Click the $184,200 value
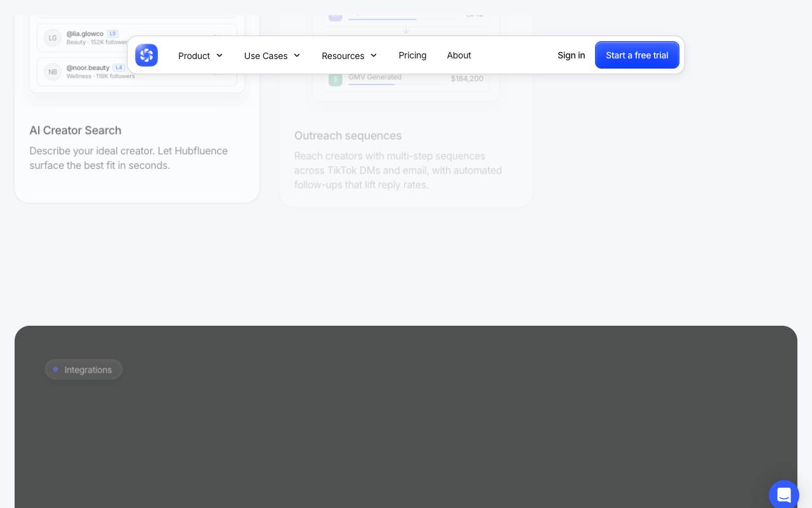 [467, 79]
